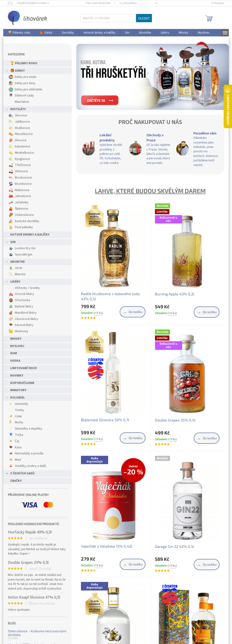The image size is (232, 644).
Task: Click the Visa payment logo
Action: click(x=30, y=505)
